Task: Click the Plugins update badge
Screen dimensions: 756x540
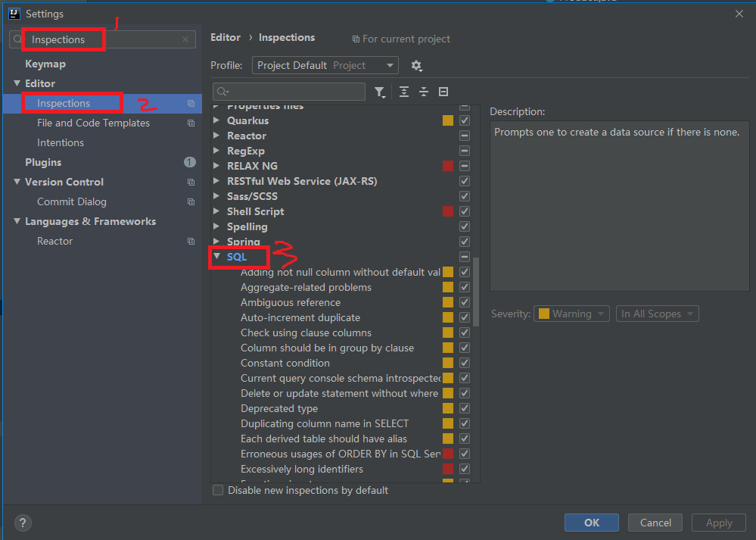Action: (x=189, y=162)
